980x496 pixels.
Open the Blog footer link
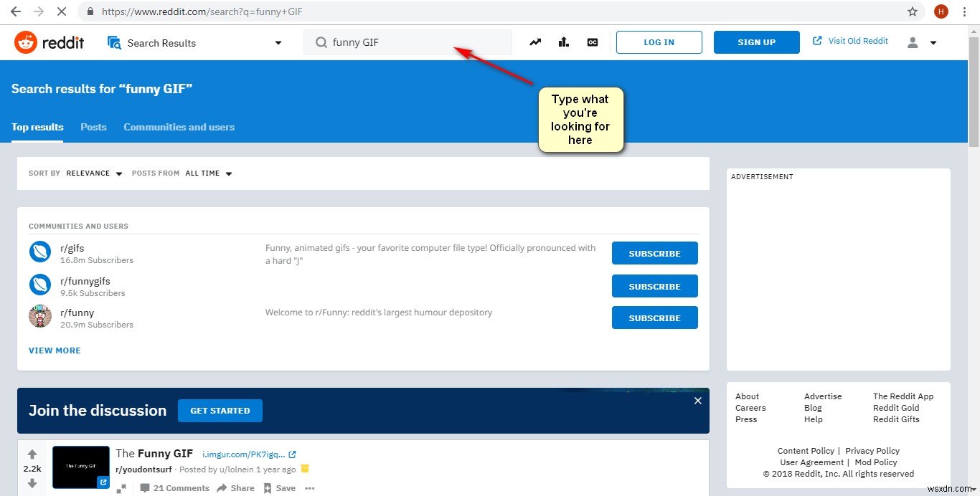pyautogui.click(x=813, y=408)
